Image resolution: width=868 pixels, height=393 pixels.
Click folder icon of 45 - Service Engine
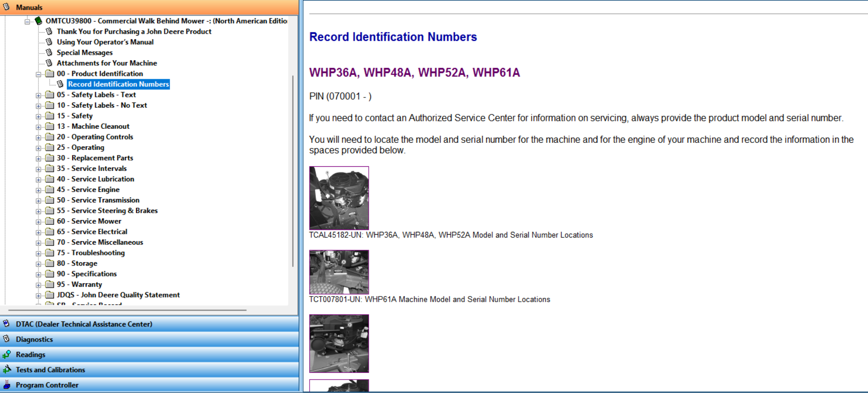click(x=50, y=189)
